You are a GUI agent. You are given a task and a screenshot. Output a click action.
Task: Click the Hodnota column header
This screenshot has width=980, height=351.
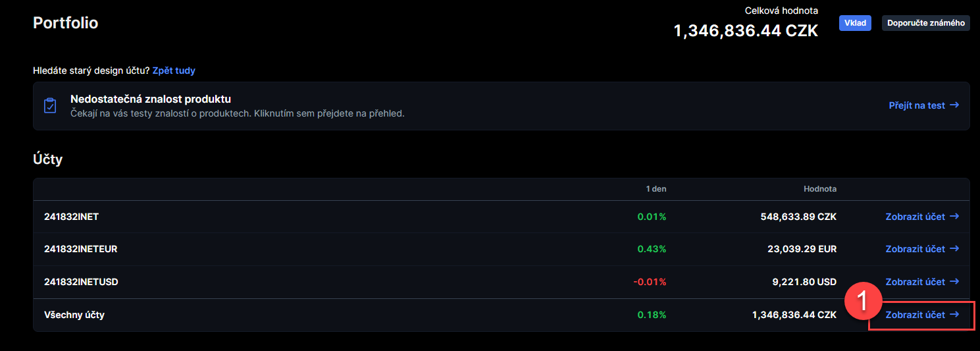tap(820, 189)
